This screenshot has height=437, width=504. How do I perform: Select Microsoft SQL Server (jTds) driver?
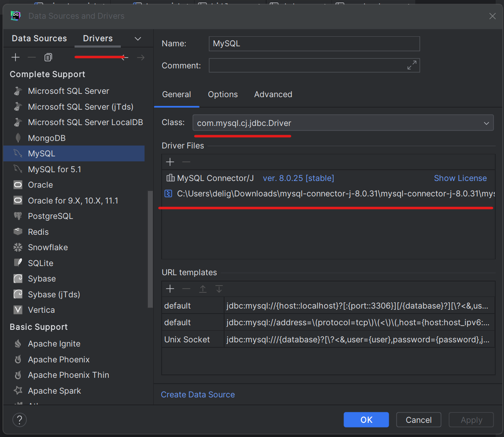coord(74,107)
